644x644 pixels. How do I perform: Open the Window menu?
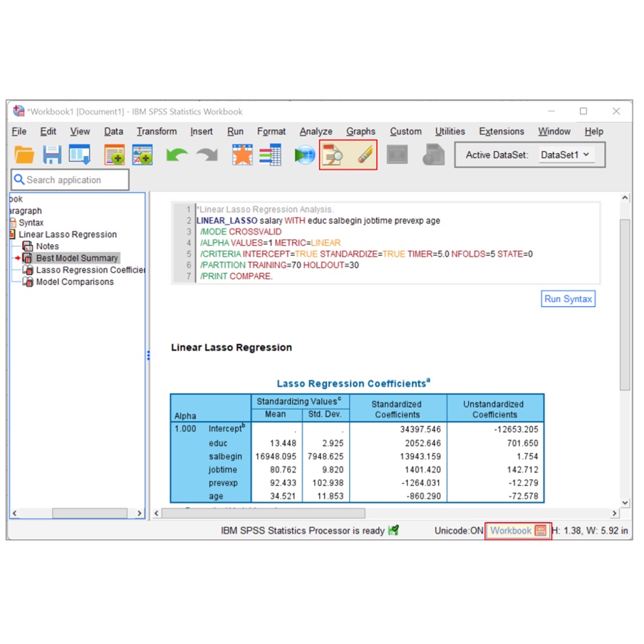(x=554, y=131)
